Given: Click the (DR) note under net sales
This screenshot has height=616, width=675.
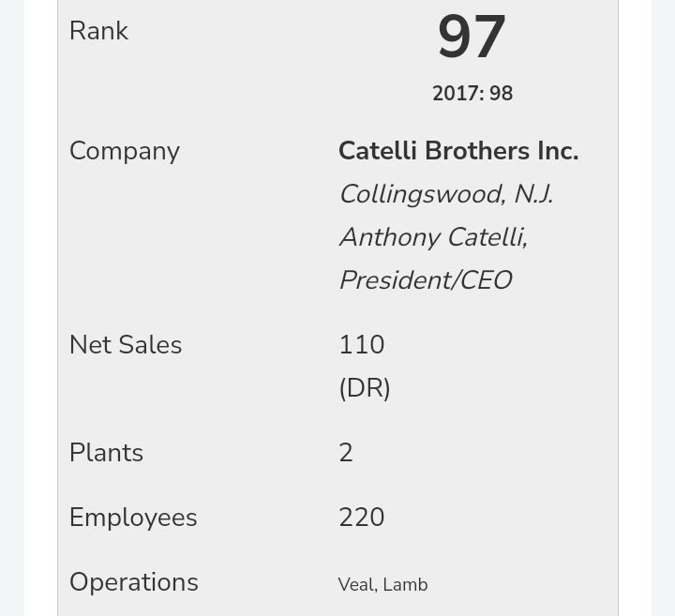Looking at the screenshot, I should [x=365, y=388].
